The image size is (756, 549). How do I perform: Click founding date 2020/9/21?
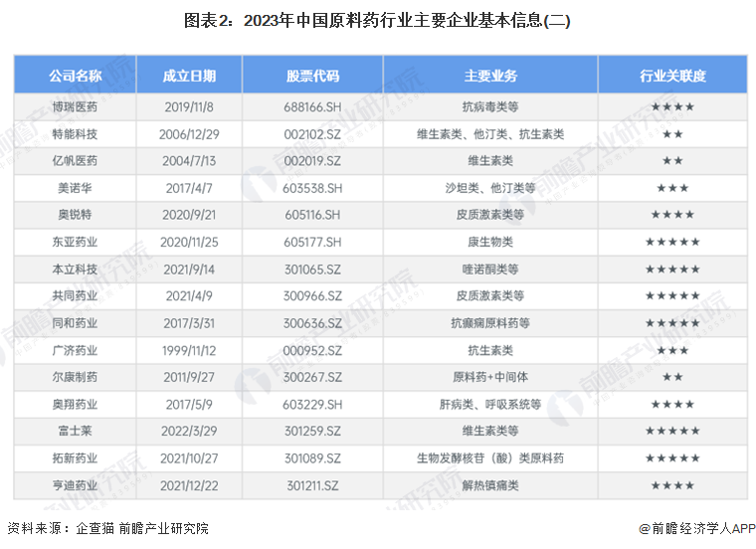click(189, 215)
